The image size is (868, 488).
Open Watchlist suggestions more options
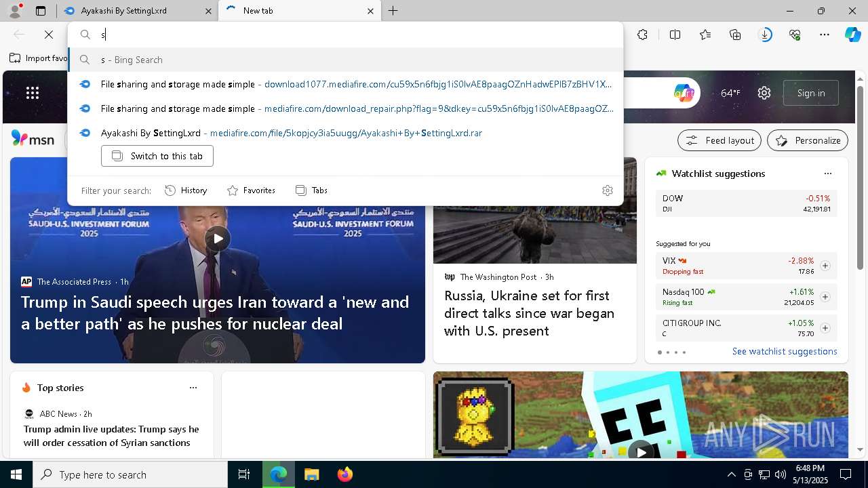[x=828, y=174]
